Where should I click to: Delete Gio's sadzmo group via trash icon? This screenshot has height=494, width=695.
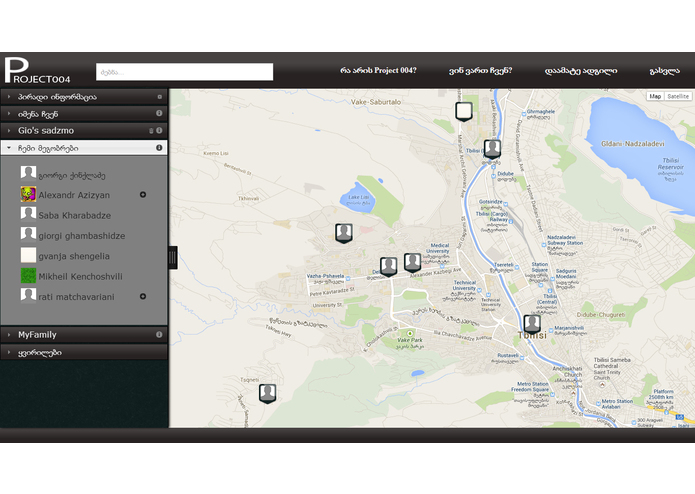coord(151,131)
